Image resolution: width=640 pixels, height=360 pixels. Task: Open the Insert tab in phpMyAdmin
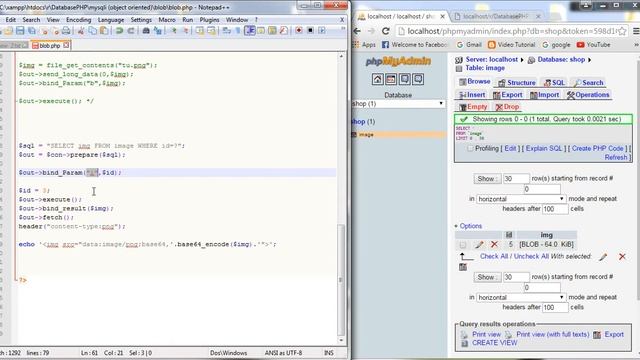[x=472, y=95]
